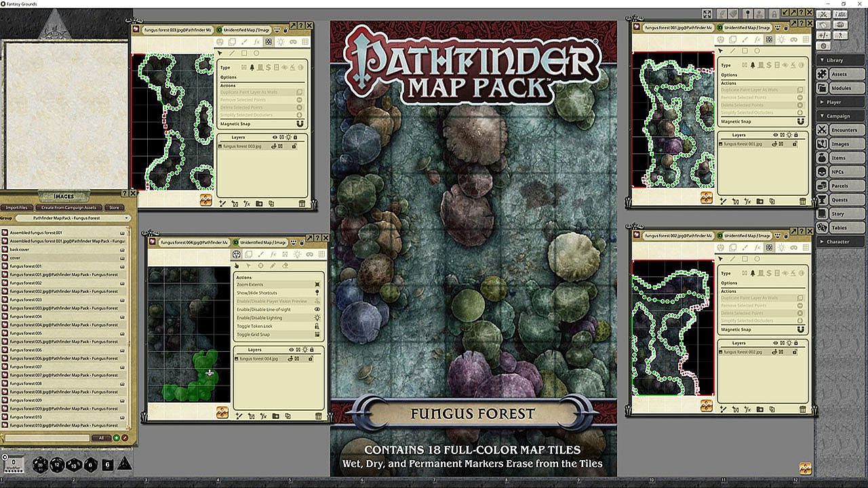Expand the Character sidebar section
Image resolution: width=868 pixels, height=488 pixels.
[841, 241]
